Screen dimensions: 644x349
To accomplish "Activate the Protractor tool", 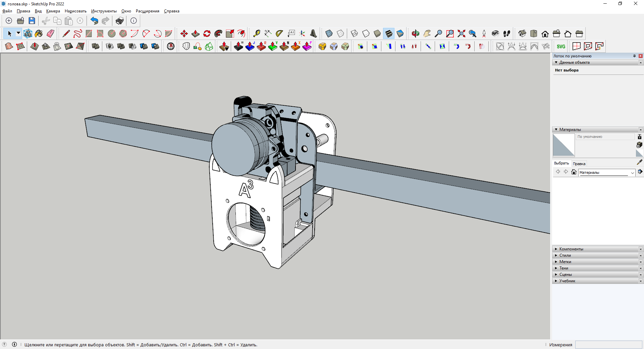I will (x=279, y=34).
